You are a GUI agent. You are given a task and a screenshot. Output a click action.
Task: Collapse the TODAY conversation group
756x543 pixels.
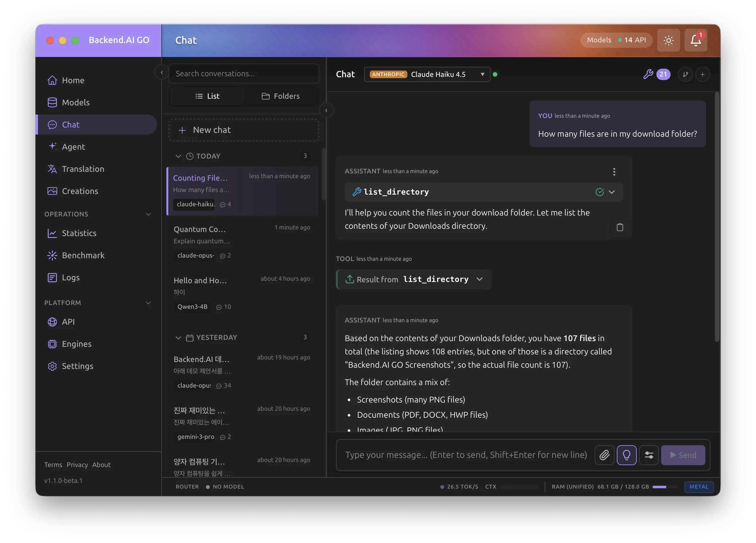179,156
